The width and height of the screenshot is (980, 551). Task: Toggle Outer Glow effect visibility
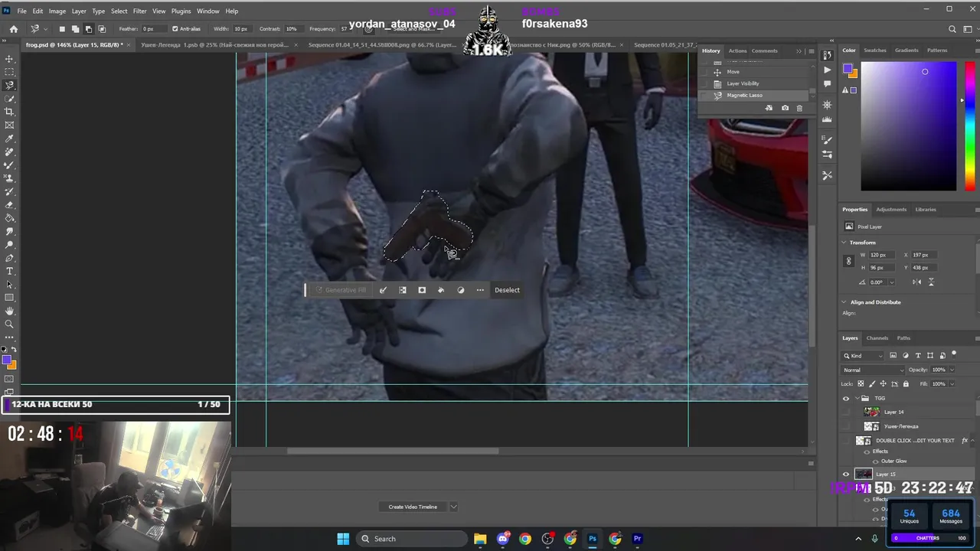(x=876, y=461)
